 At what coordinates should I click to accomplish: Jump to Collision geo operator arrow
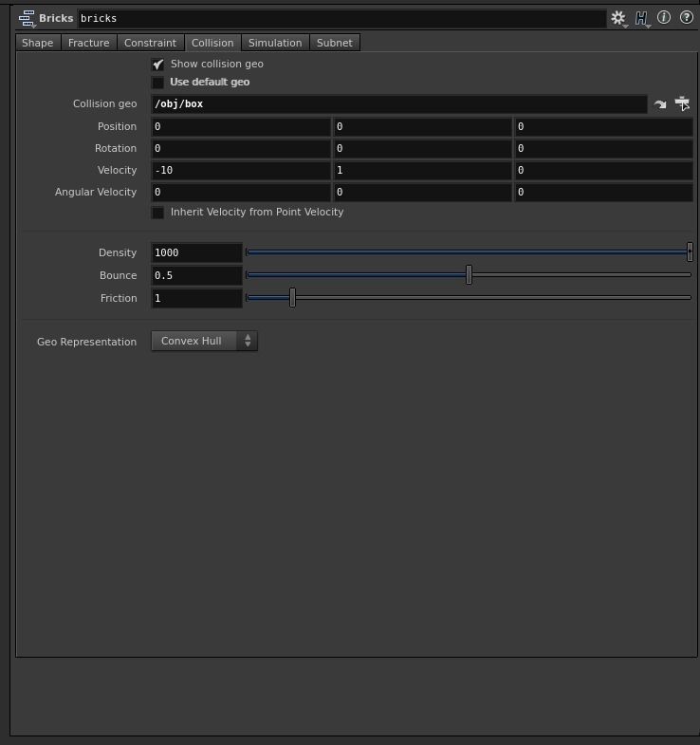(659, 104)
